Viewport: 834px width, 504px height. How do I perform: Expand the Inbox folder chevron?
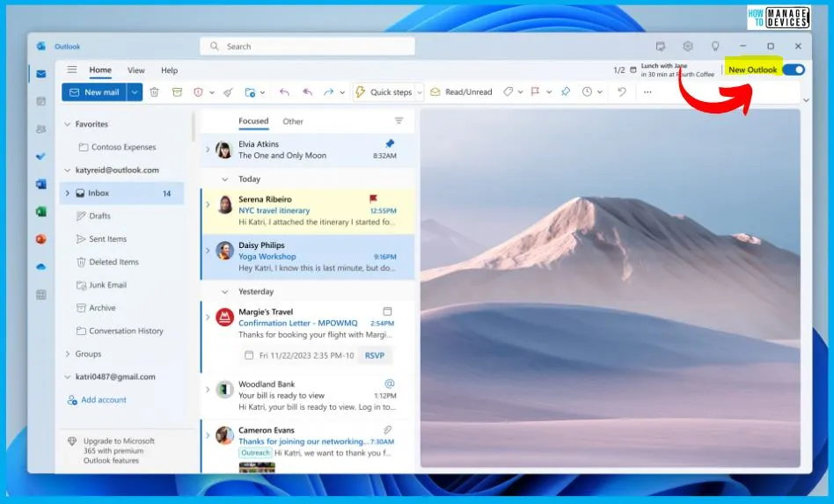point(68,193)
